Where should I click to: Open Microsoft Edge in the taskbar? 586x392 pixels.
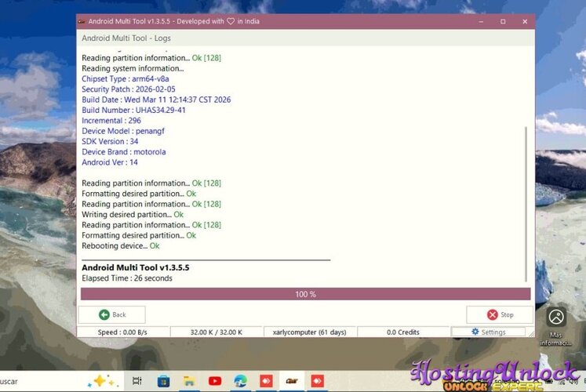pos(240,381)
